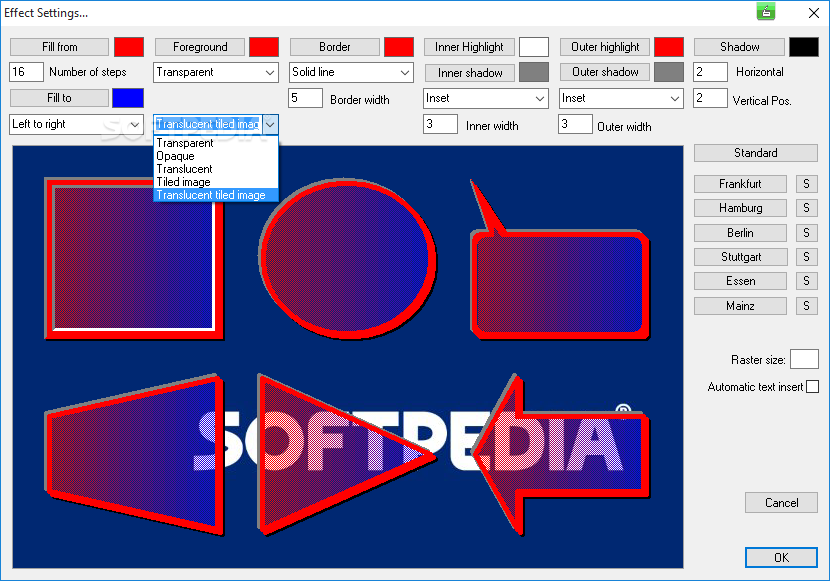Select Transparent from the dropdown list

coord(216,143)
